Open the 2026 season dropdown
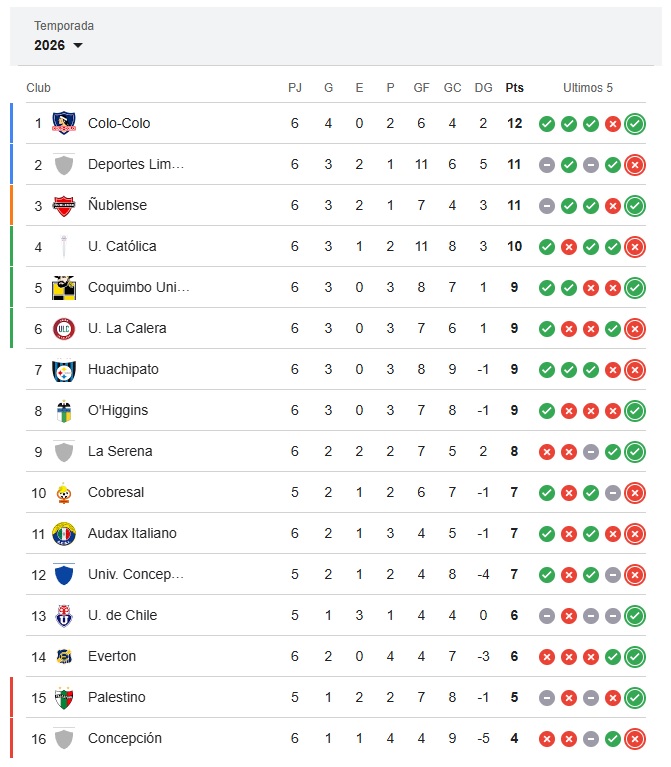 click(x=59, y=45)
